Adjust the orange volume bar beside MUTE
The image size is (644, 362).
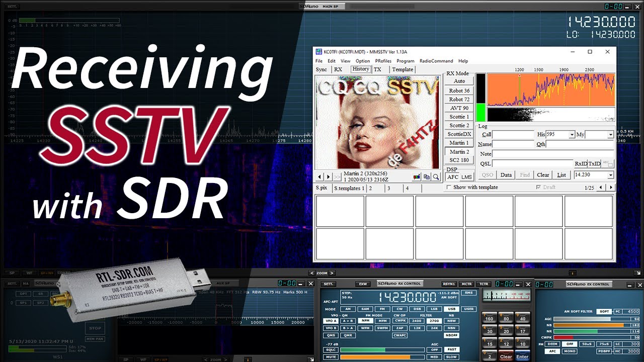pos(381,357)
